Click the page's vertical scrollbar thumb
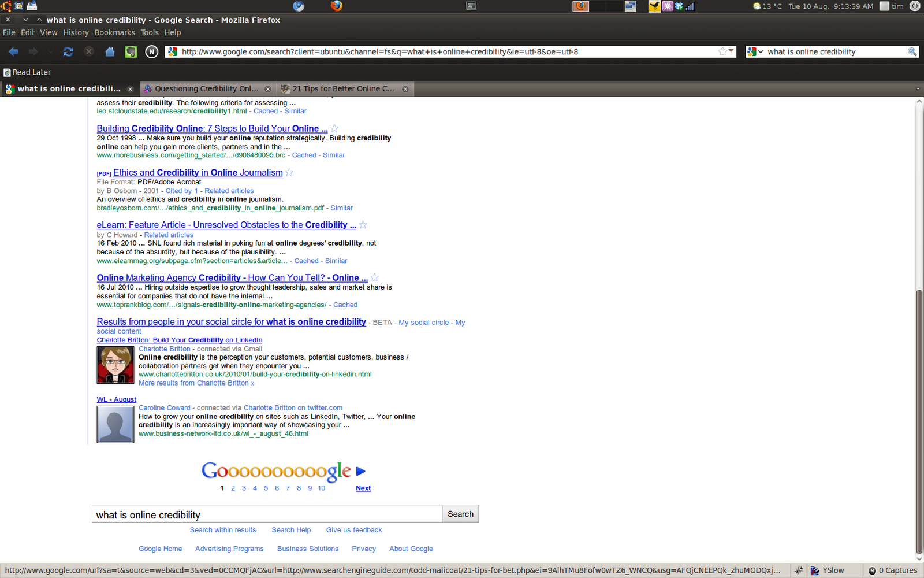 point(919,421)
